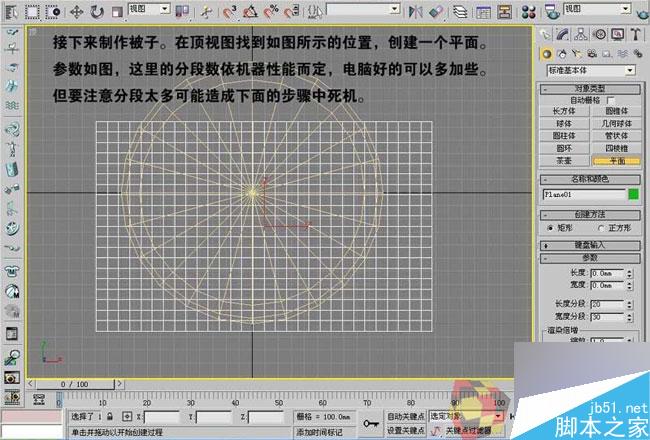The width and height of the screenshot is (650, 440).
Task: Select the Select by Name tool
Action: tap(12, 12)
